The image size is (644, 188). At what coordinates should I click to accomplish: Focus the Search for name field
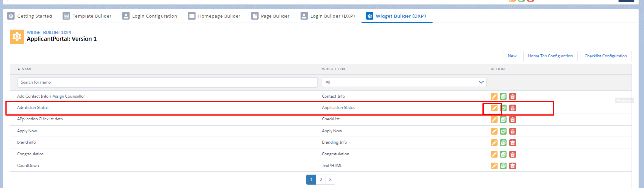[x=167, y=82]
